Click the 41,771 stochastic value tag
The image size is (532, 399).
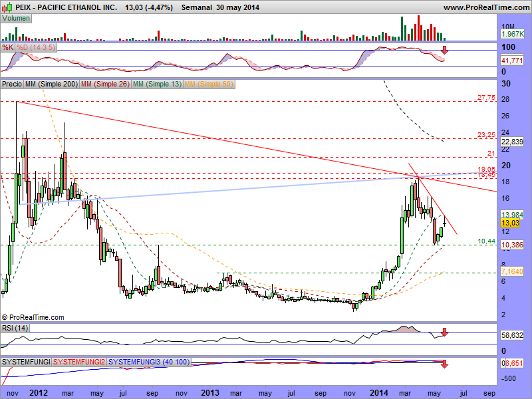pyautogui.click(x=512, y=61)
